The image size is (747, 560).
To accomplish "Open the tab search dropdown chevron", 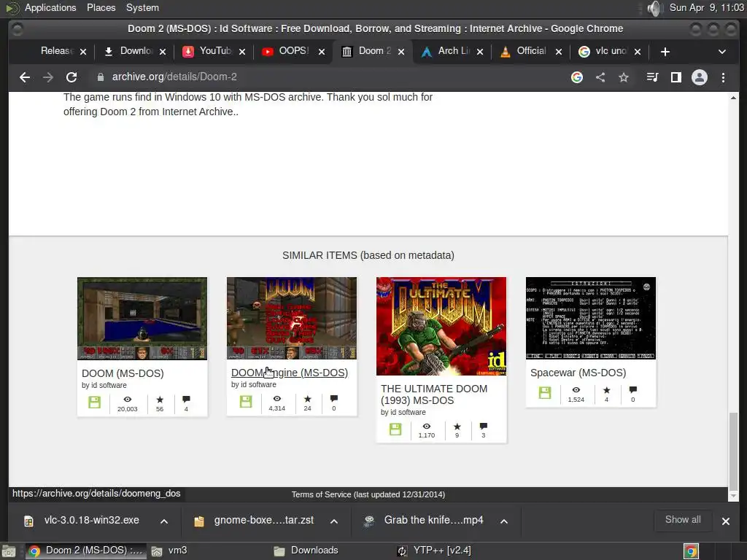I will tap(721, 52).
